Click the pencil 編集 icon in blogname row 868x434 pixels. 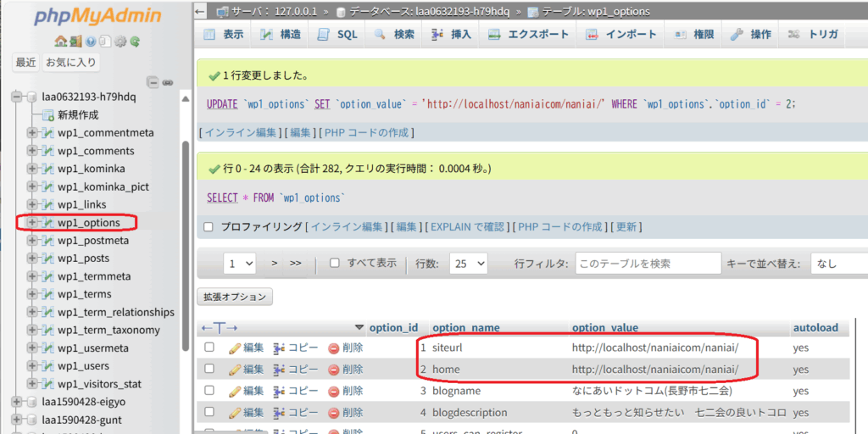(235, 391)
